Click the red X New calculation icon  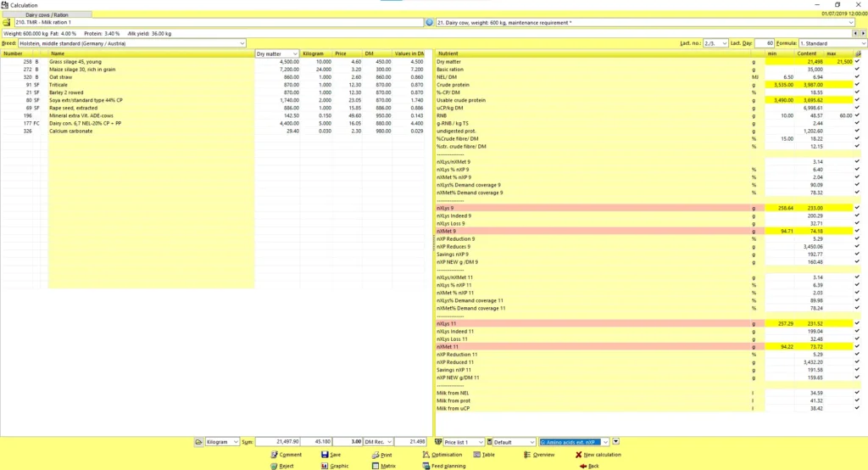point(578,455)
